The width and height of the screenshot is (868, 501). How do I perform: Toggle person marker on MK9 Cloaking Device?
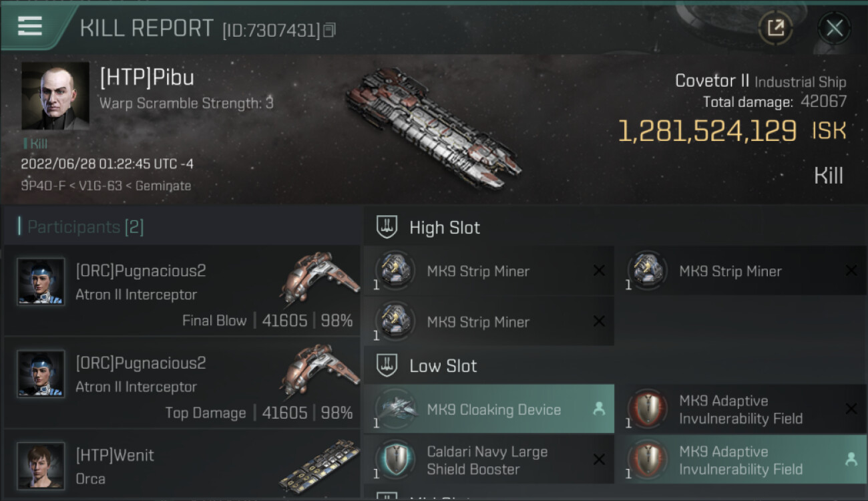point(599,409)
